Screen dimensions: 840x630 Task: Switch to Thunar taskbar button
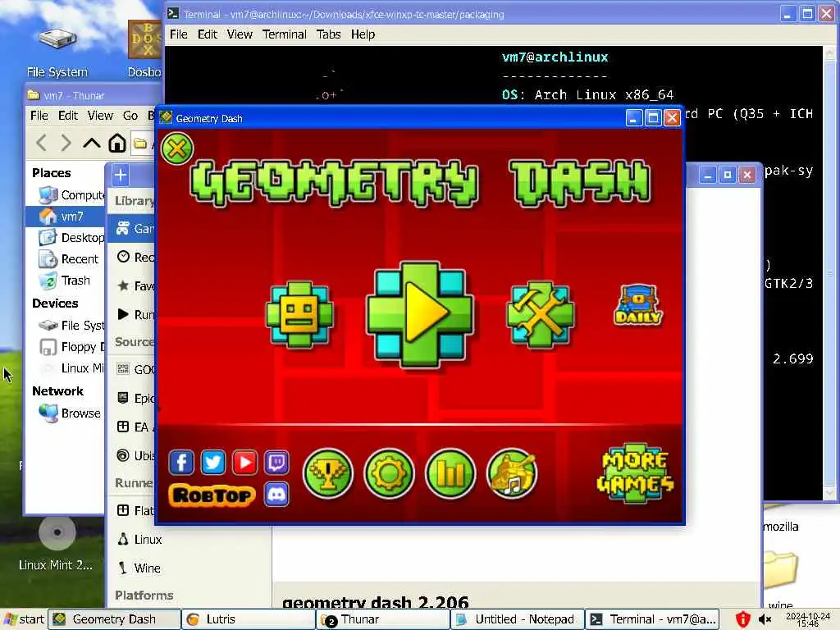(x=383, y=620)
